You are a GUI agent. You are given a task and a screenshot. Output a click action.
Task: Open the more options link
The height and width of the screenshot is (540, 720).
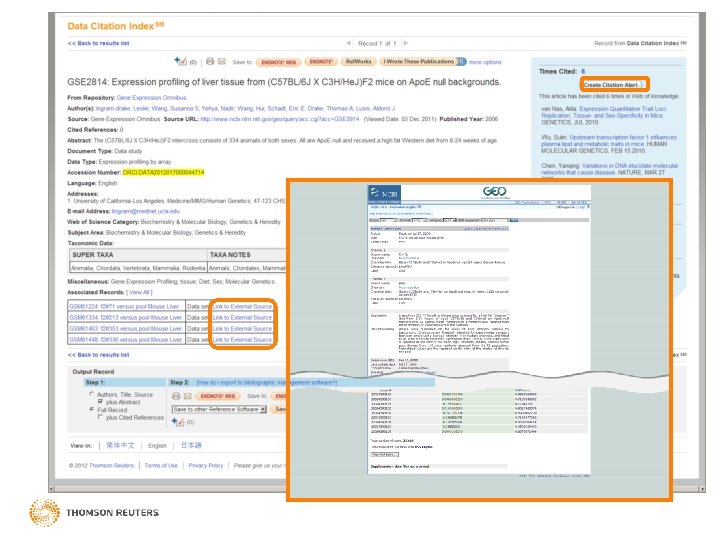485,62
